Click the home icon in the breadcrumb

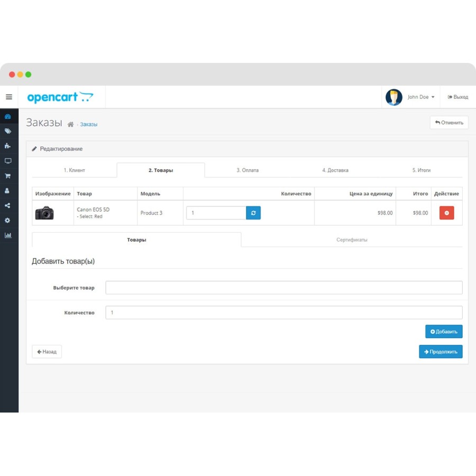[x=70, y=124]
